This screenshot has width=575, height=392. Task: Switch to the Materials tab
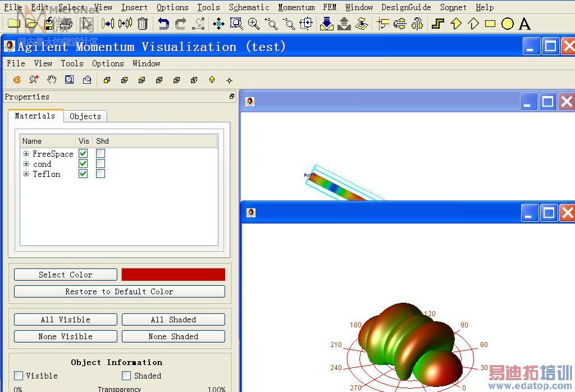(35, 116)
